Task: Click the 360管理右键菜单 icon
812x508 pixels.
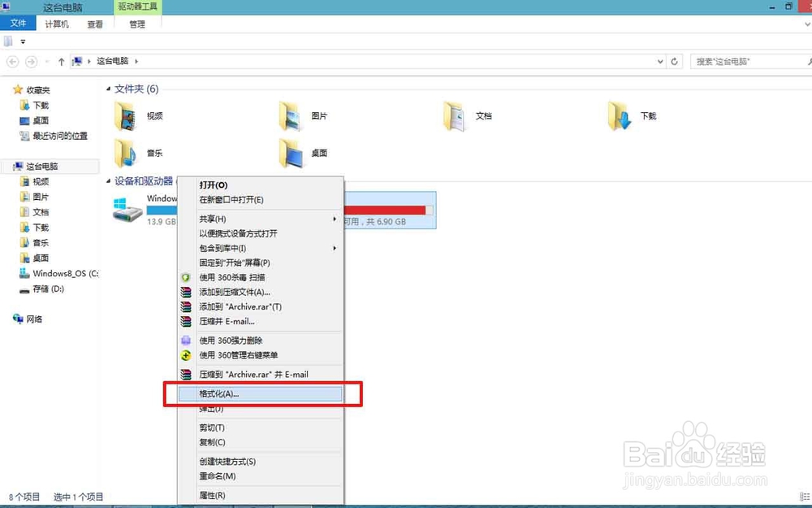Action: tap(186, 356)
